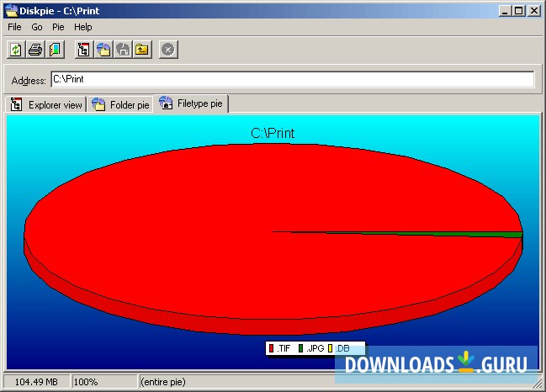546x392 pixels.
Task: Close the Diskpie window
Action: tap(534, 11)
